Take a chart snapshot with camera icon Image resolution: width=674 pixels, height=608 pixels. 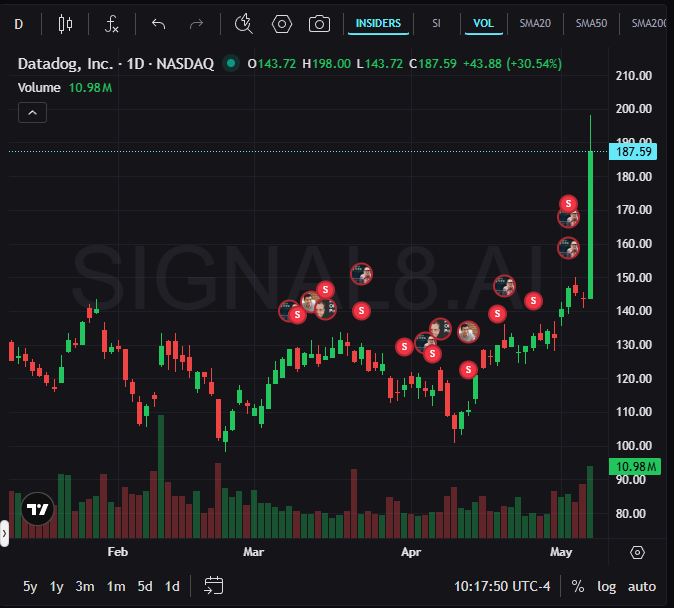319,24
